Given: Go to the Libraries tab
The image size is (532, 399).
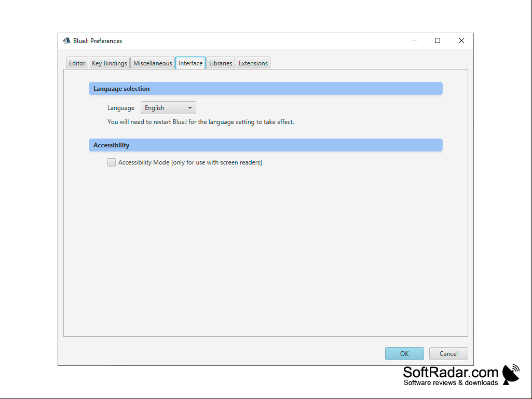Looking at the screenshot, I should [221, 63].
